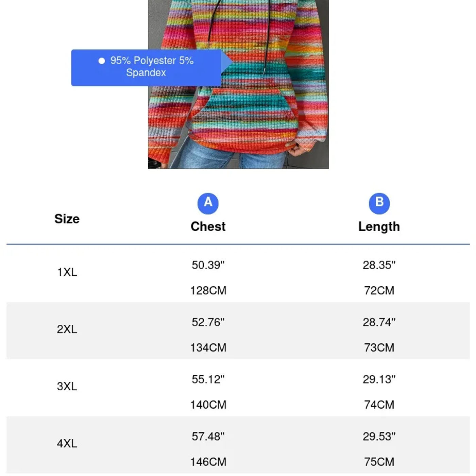The image size is (476, 476).
Task: Click the 75CM length value for 4XL
Action: 379,462
